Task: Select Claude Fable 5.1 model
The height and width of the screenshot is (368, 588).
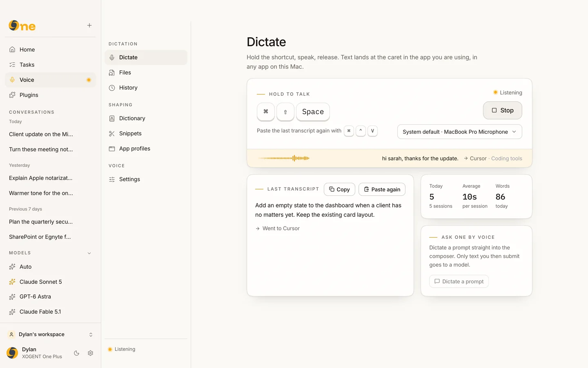Action: pos(51,312)
